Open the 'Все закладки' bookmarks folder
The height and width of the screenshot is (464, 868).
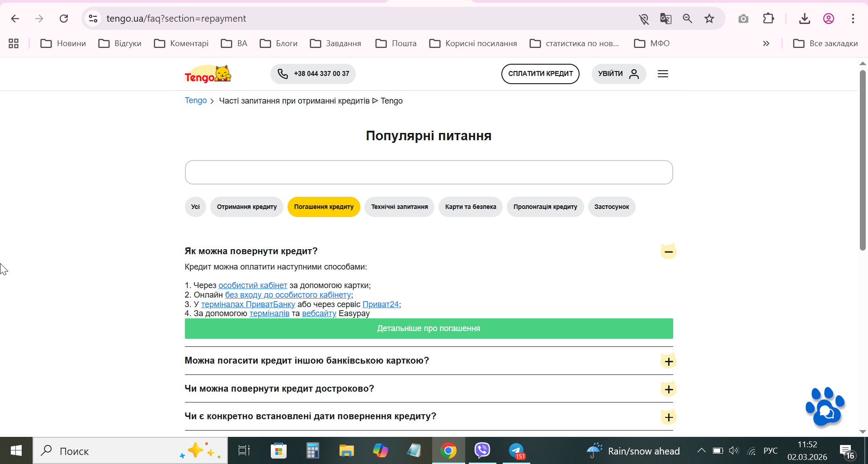click(x=826, y=43)
